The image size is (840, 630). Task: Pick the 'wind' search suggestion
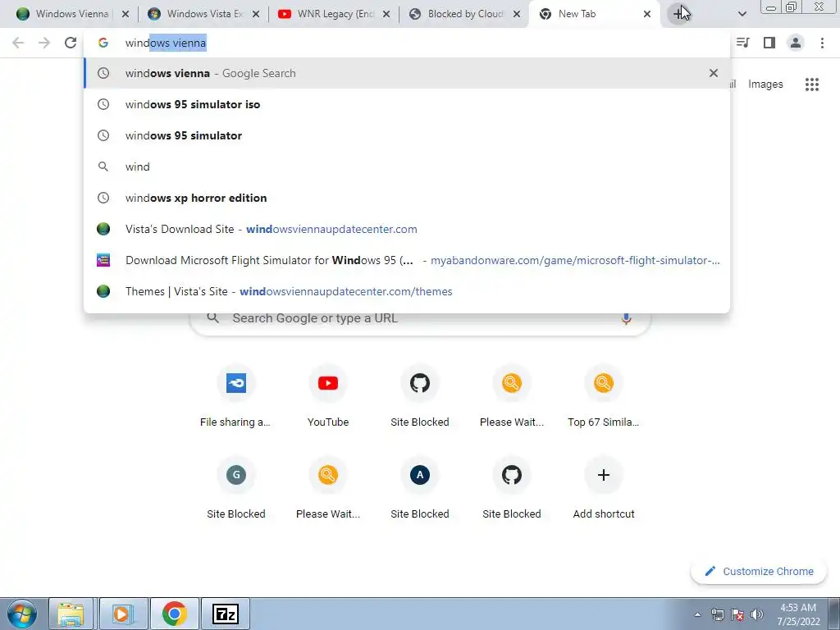[x=407, y=167]
